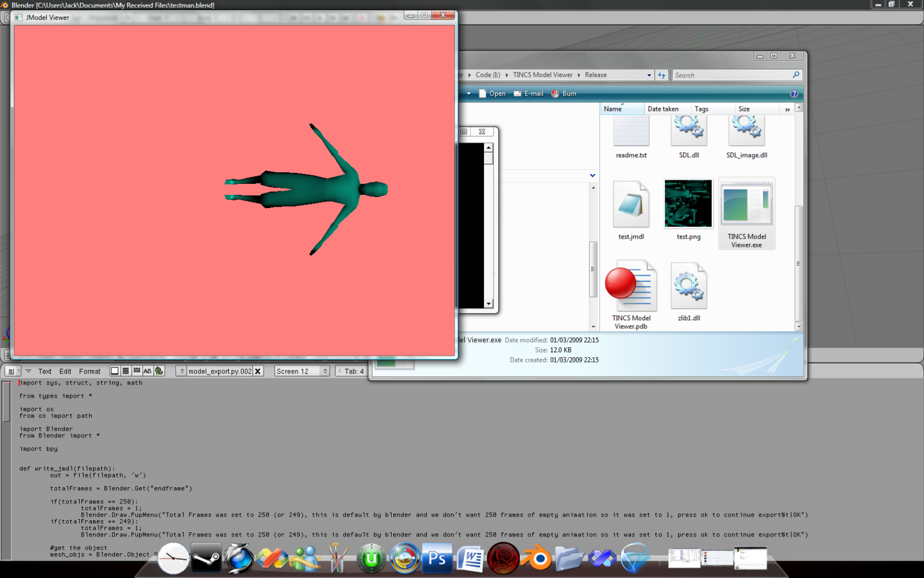Toggle full-screen text editor icon

114,371
